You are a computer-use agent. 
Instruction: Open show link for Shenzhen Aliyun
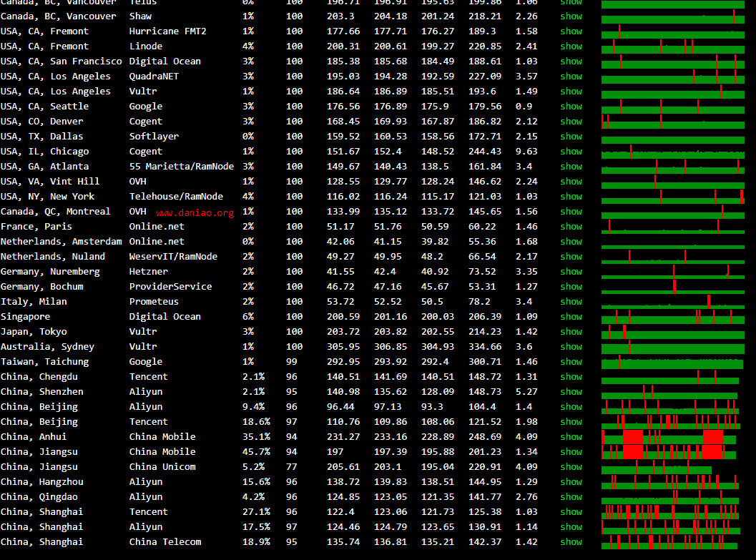[571, 391]
